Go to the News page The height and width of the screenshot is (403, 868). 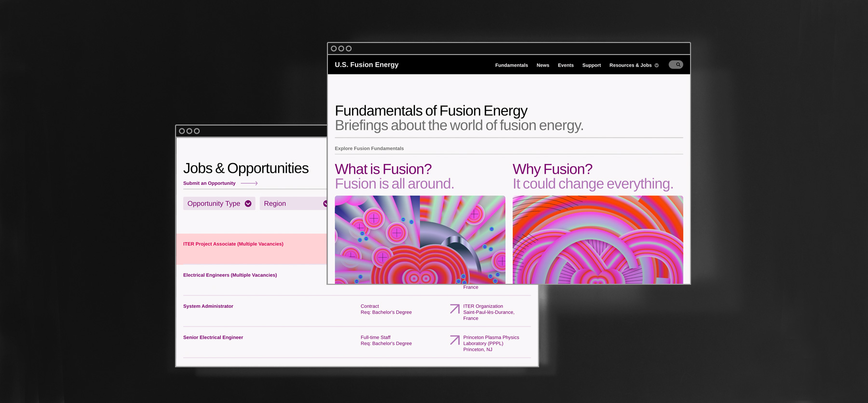coord(542,65)
